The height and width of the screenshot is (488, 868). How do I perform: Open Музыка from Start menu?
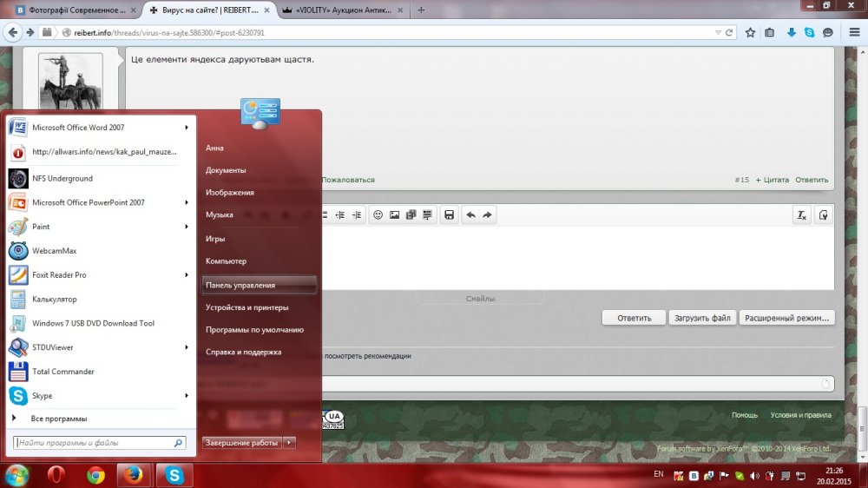(220, 215)
